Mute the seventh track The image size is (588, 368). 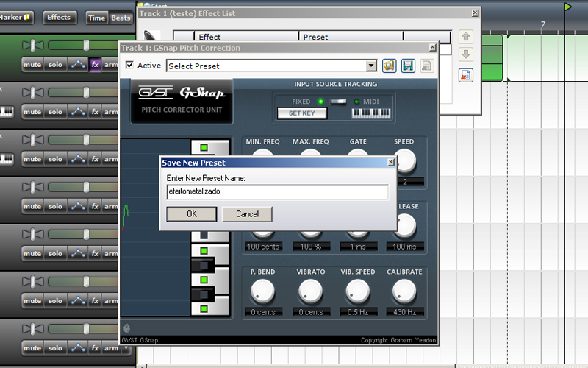(x=32, y=348)
